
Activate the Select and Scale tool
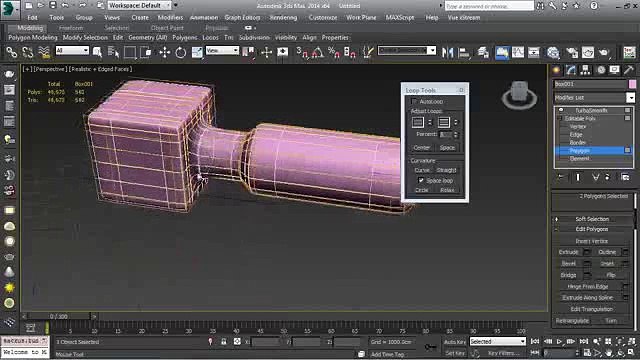(197, 52)
